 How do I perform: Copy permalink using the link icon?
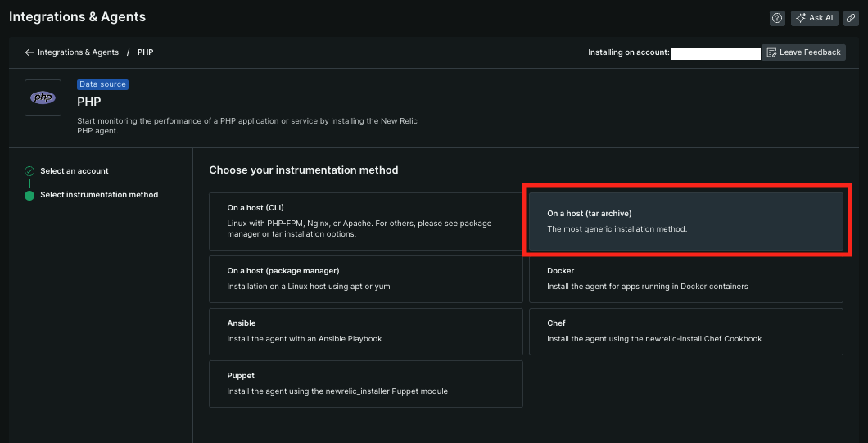coord(851,18)
